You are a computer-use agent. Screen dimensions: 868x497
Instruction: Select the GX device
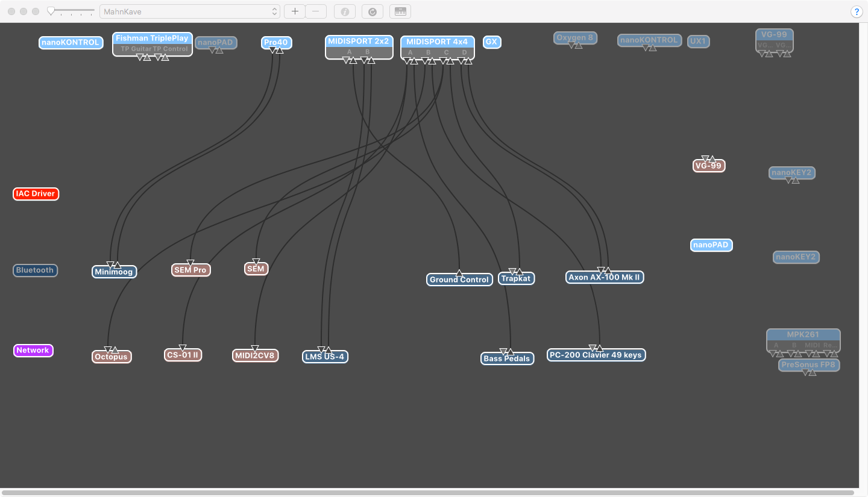coord(492,42)
